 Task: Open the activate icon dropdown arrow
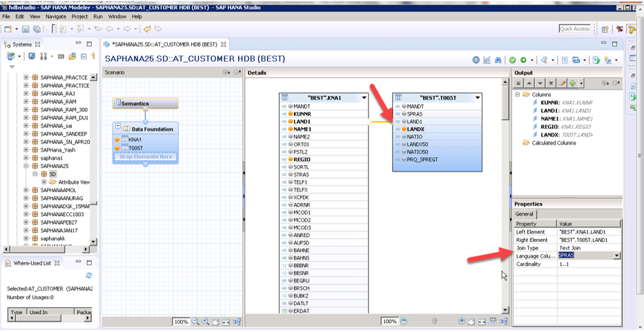pyautogui.click(x=532, y=61)
